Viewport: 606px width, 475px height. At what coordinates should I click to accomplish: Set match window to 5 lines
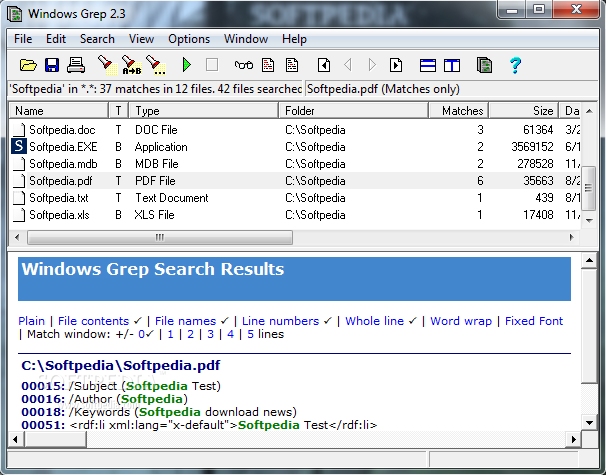coord(250,334)
